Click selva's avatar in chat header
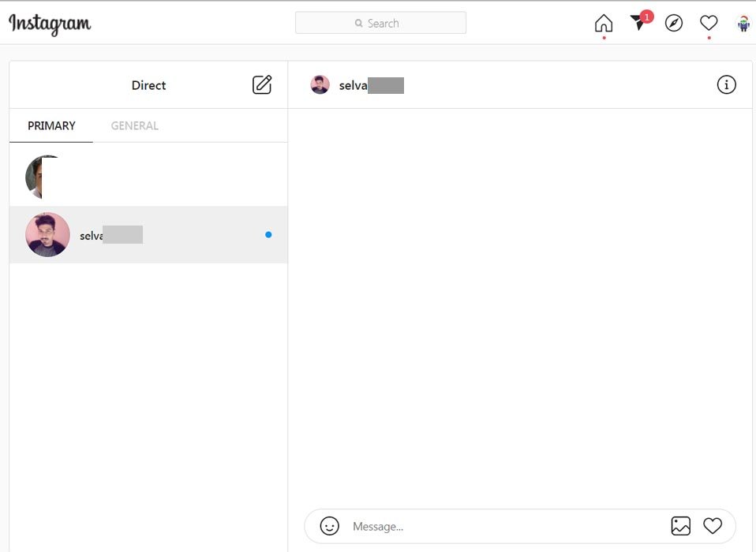 [320, 85]
